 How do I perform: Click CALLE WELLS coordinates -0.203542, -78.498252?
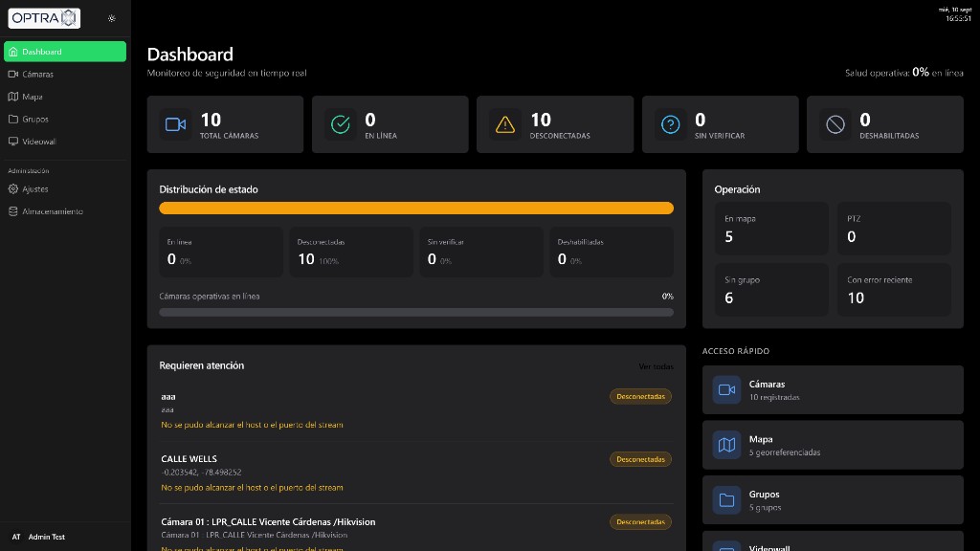tap(201, 473)
